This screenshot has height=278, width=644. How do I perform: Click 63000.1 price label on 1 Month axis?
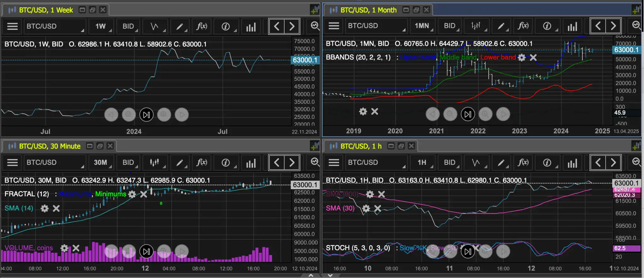coord(626,50)
